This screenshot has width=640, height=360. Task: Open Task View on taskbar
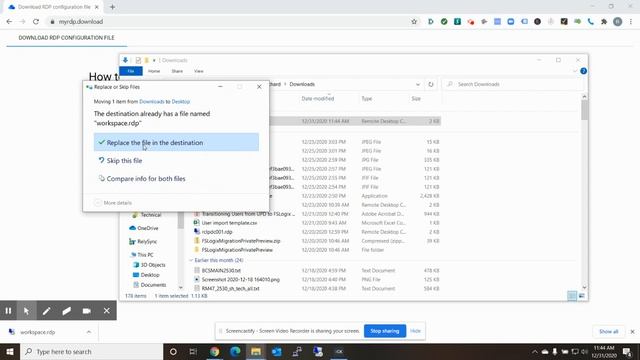(193, 351)
